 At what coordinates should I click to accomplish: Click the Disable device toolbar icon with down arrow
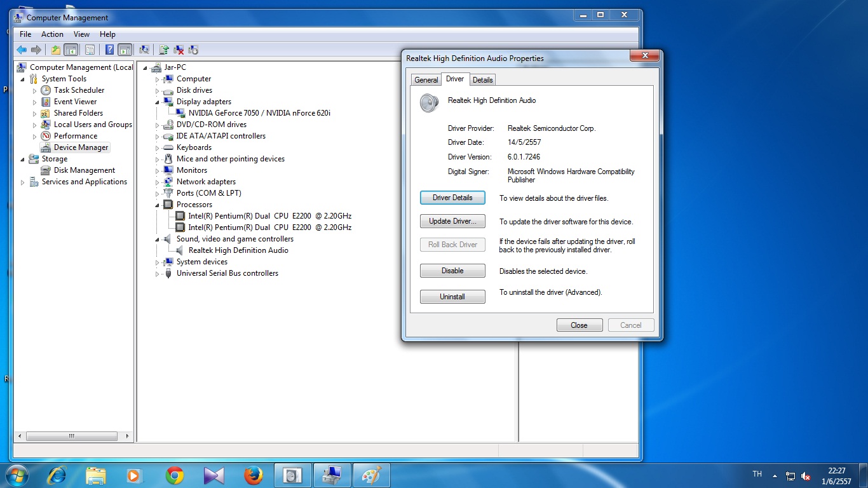coord(193,50)
